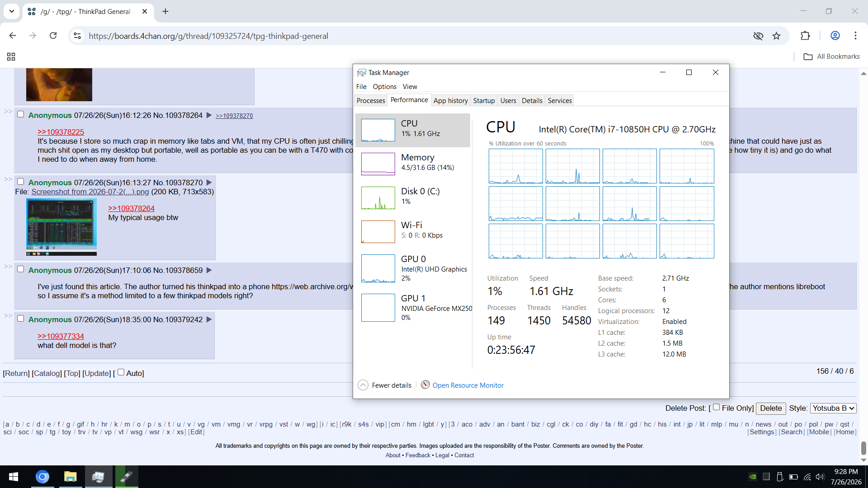Click the [Update] thread link

97,373
